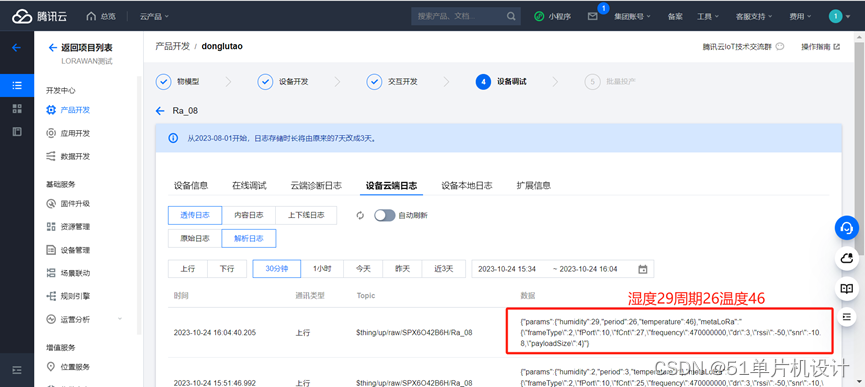The width and height of the screenshot is (865, 387).
Task: Expand the 费用 dropdown
Action: tap(800, 17)
